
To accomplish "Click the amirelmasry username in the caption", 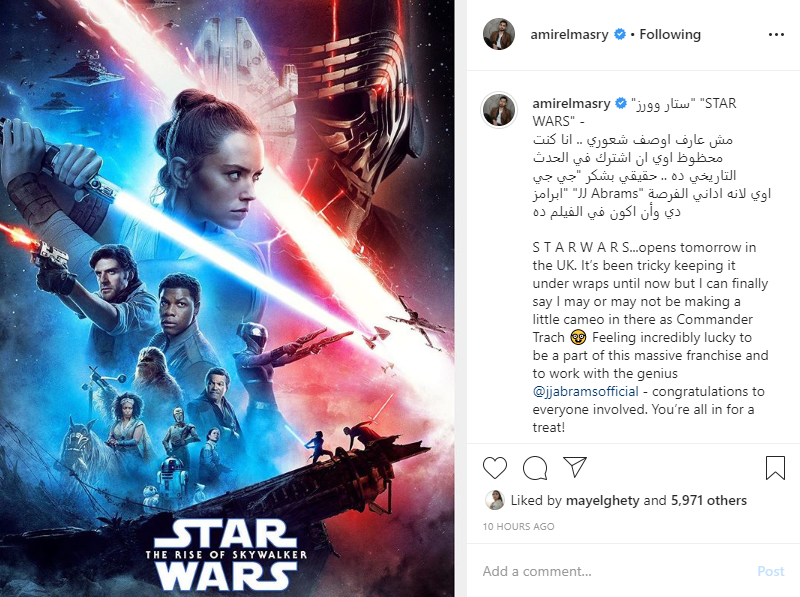I will pyautogui.click(x=571, y=104).
